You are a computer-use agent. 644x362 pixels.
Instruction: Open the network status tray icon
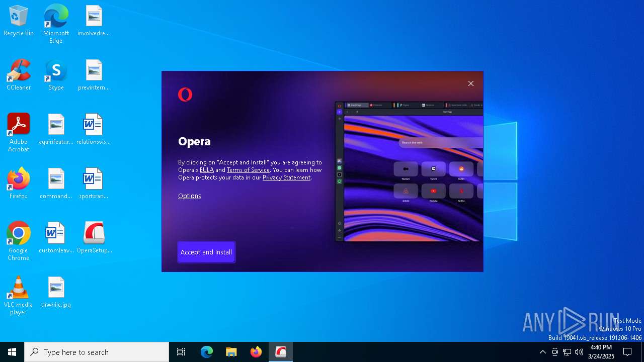click(x=567, y=352)
